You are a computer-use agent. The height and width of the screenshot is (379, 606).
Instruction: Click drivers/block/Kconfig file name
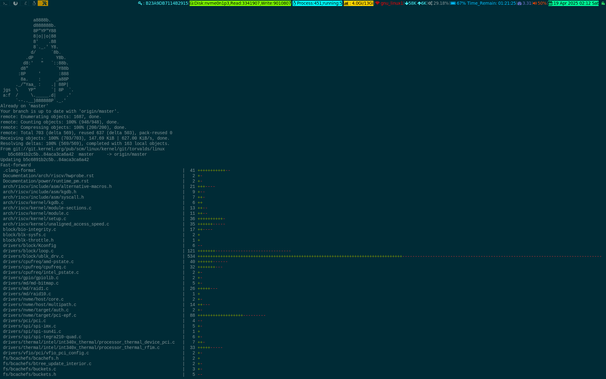tap(29, 245)
